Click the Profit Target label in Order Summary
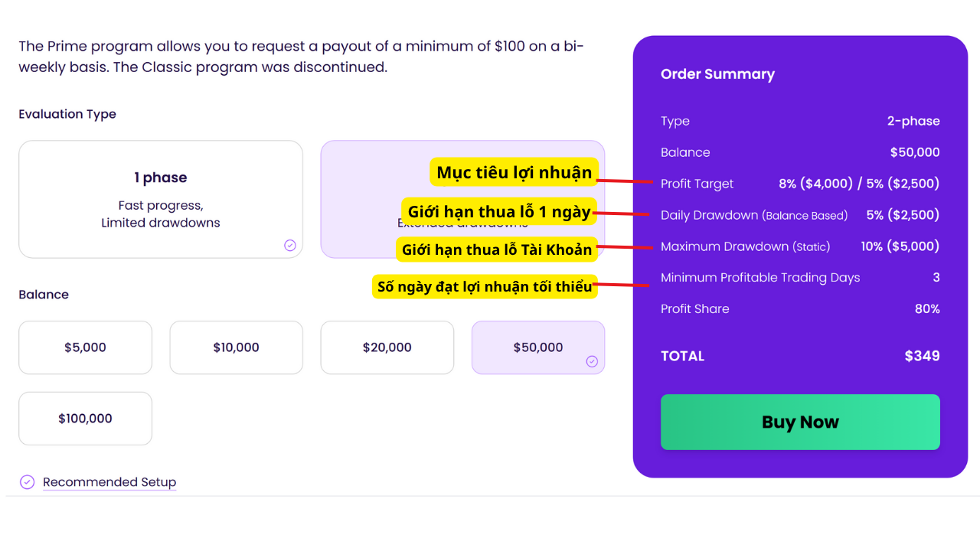This screenshot has height=551, width=980. pyautogui.click(x=697, y=184)
